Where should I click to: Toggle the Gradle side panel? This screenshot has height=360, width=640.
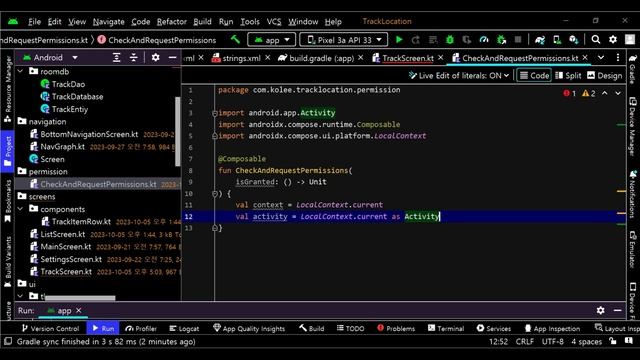pyautogui.click(x=633, y=69)
